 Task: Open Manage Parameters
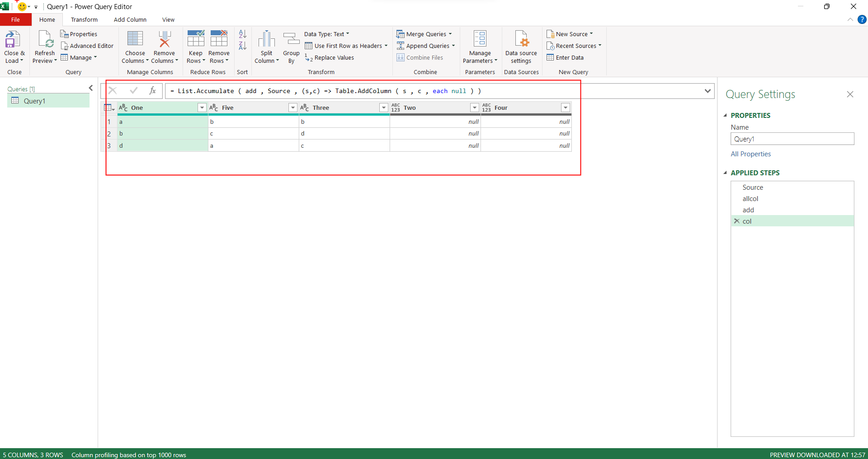coord(480,47)
